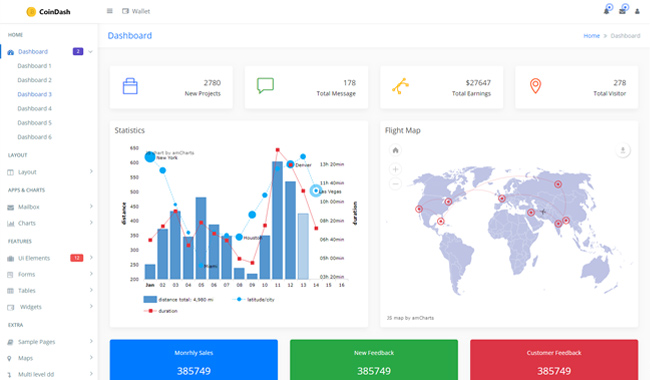
Task: Click the Monthly Sales blue card
Action: tap(194, 360)
